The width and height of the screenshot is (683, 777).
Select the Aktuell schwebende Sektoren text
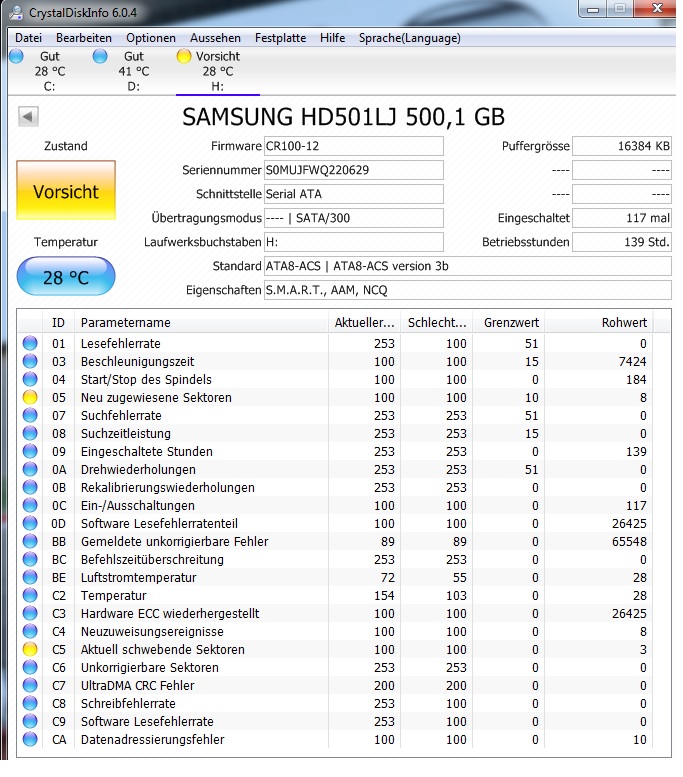click(163, 649)
